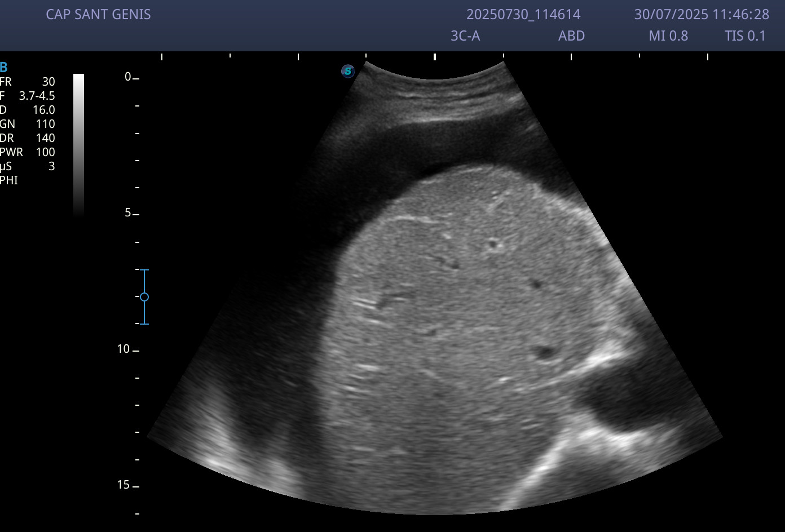Click the µS 3 speckle setting
The width and height of the screenshot is (785, 532).
[x=28, y=166]
